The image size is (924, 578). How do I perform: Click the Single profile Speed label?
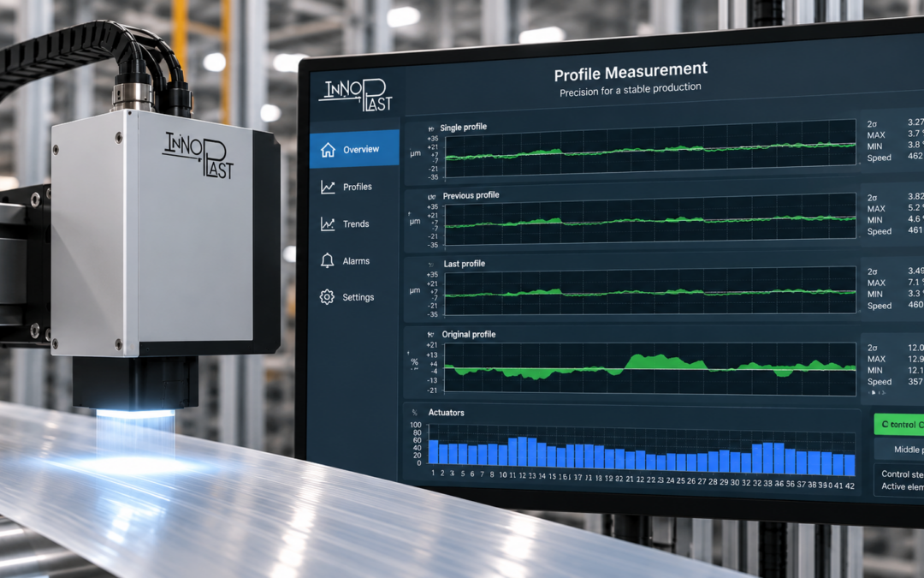point(879,158)
